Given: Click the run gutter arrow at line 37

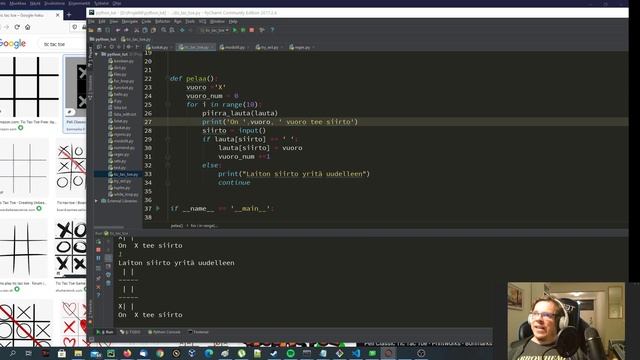Looking at the screenshot, I should pos(158,209).
